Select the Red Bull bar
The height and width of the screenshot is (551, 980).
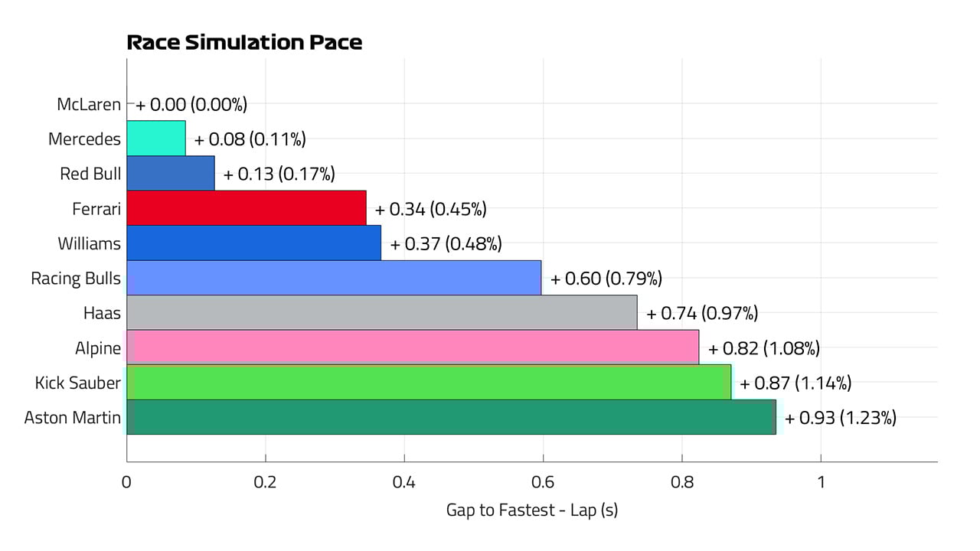pos(171,173)
